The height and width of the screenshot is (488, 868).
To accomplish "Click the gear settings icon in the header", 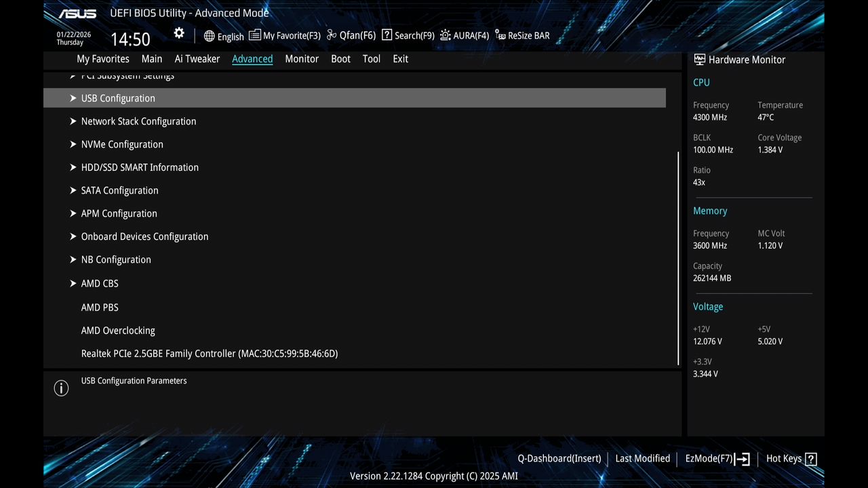I will pos(178,33).
